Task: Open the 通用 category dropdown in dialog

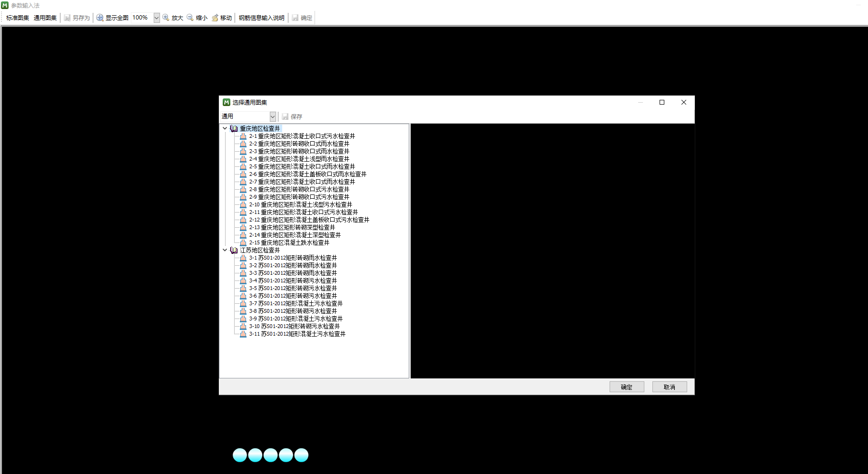Action: [x=273, y=116]
